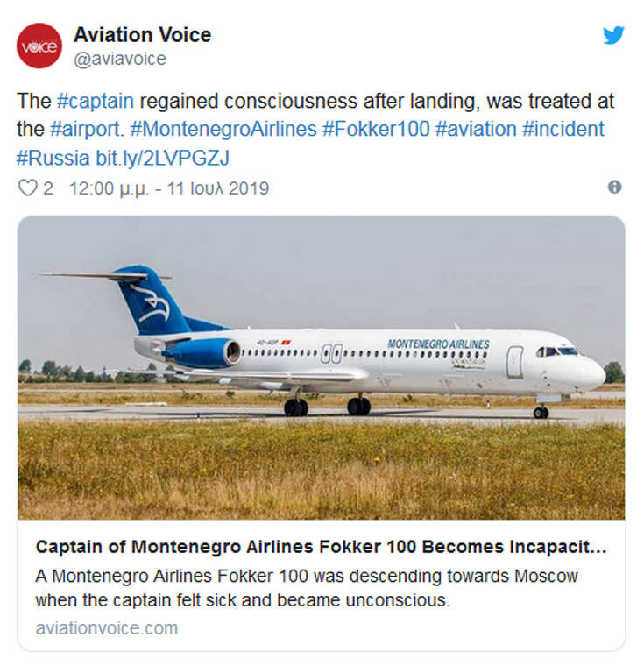Open the Montenegro Airlines plane photo

point(321,368)
